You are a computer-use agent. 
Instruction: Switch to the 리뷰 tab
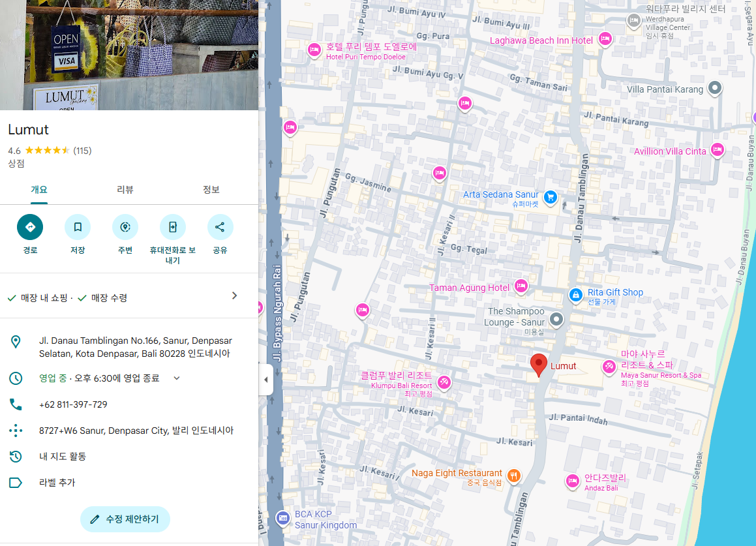(x=125, y=190)
